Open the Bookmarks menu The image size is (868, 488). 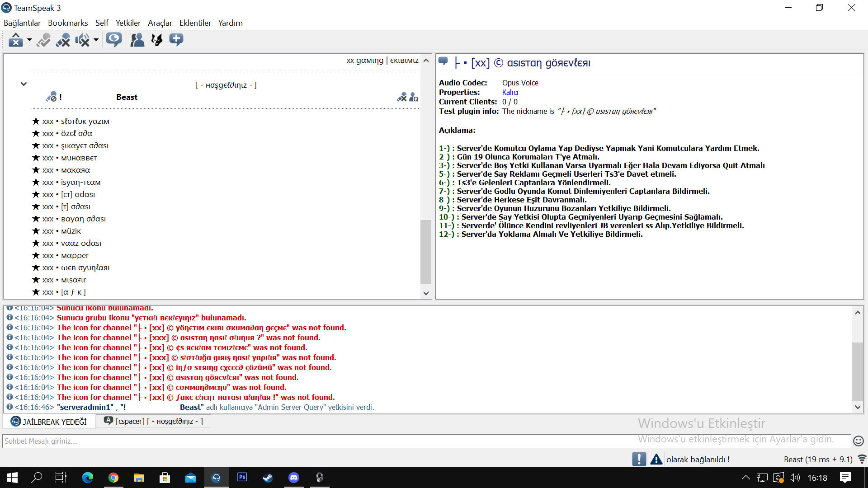point(68,23)
